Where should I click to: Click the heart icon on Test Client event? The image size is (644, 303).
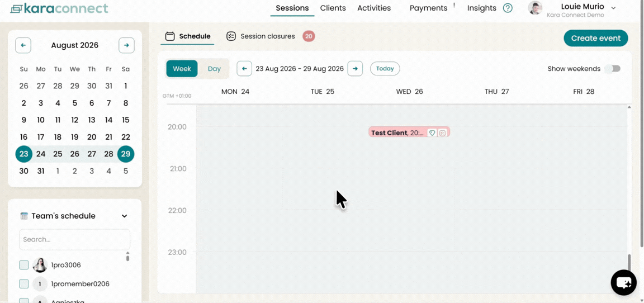click(432, 133)
